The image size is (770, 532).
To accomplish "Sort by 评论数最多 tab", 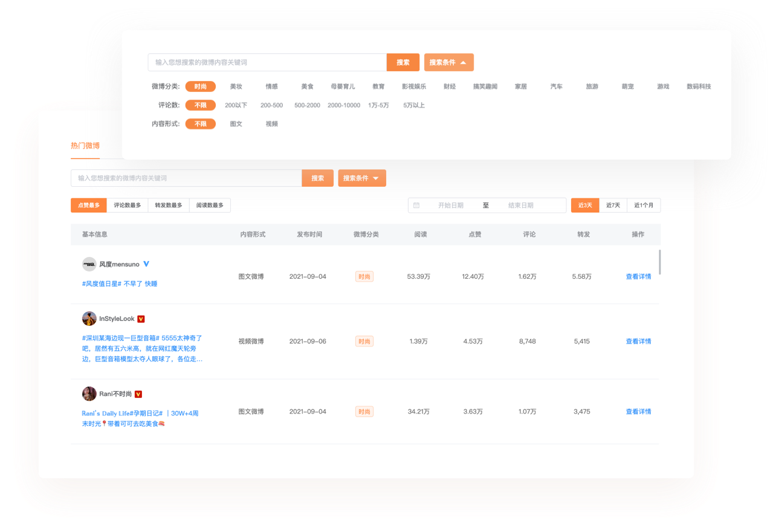I will (x=128, y=206).
